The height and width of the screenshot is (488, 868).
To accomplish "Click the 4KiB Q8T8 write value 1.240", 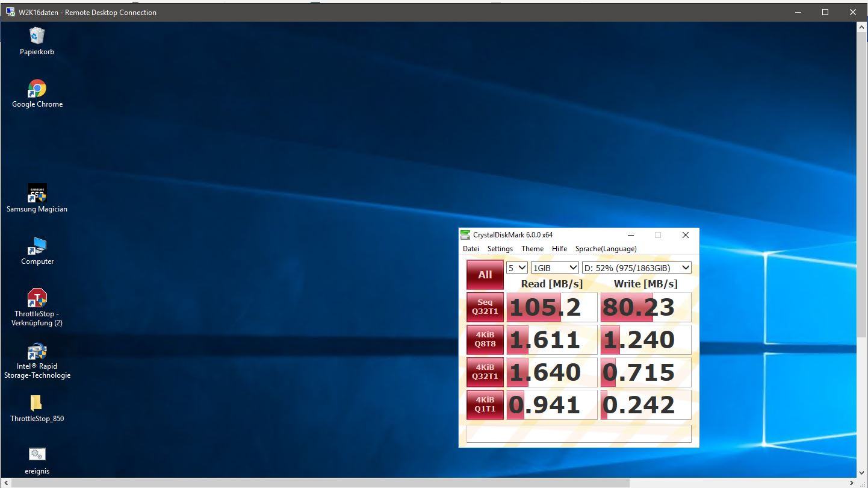I will tap(645, 340).
